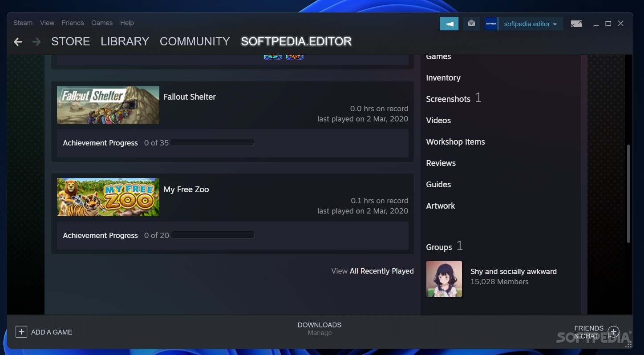The height and width of the screenshot is (355, 644).
Task: Click the stained-glass badge icon on the left
Action: pos(273,57)
